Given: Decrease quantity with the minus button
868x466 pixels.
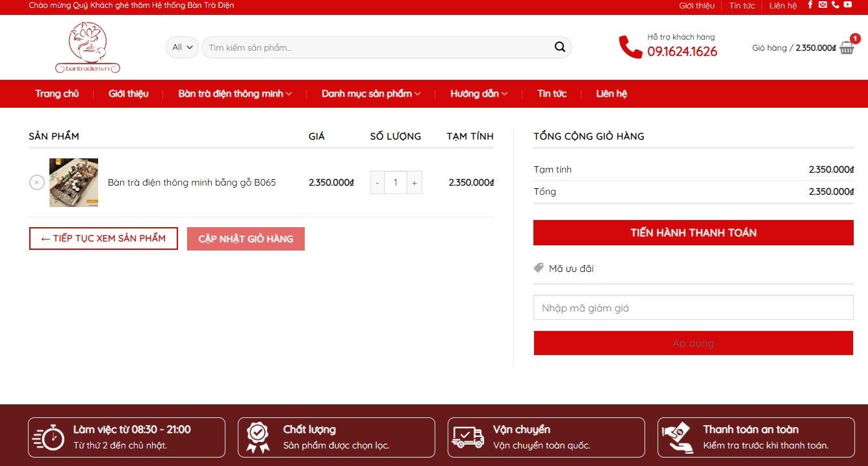Looking at the screenshot, I should click(377, 183).
